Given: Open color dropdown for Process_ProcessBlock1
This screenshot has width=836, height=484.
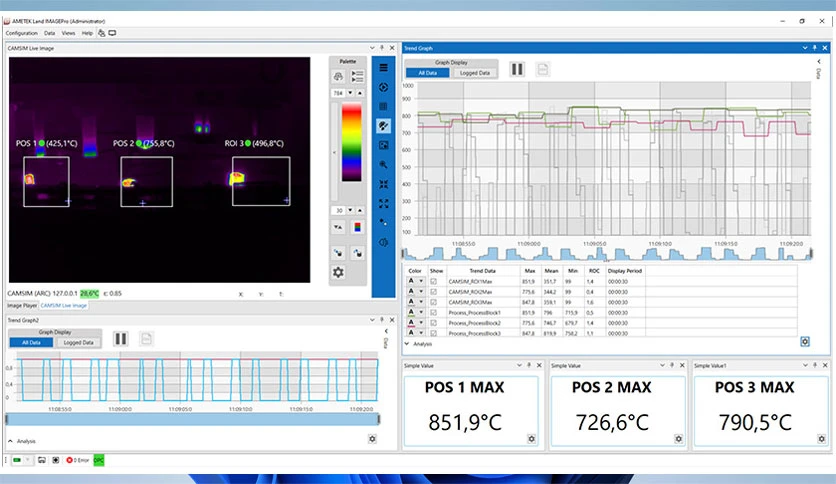Looking at the screenshot, I should pos(421,312).
